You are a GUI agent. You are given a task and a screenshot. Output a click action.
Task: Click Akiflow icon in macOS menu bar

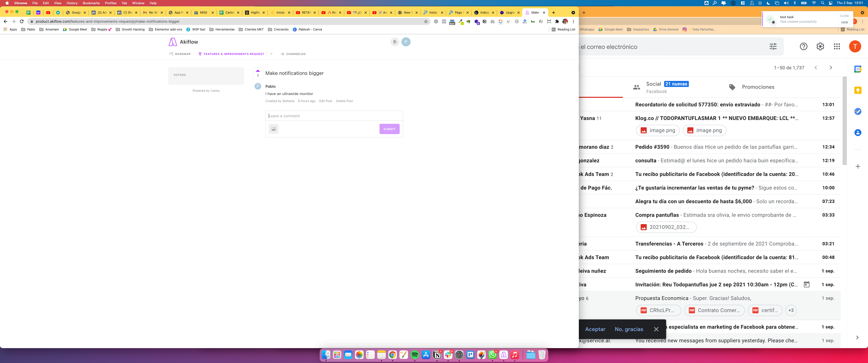coord(752,3)
